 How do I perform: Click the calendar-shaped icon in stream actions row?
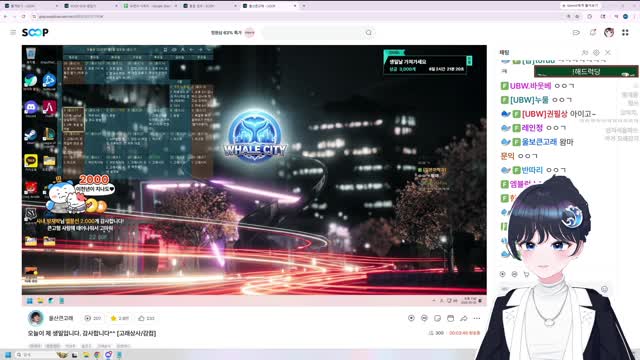(450, 318)
